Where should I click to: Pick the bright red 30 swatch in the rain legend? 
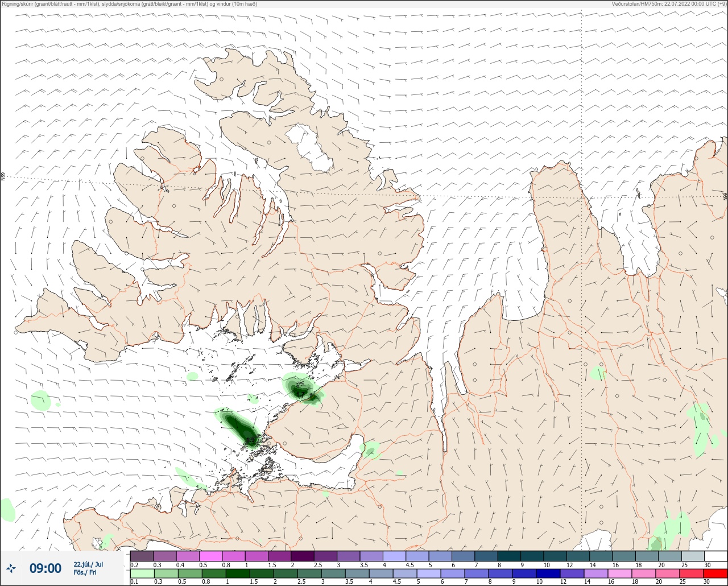tap(715, 573)
